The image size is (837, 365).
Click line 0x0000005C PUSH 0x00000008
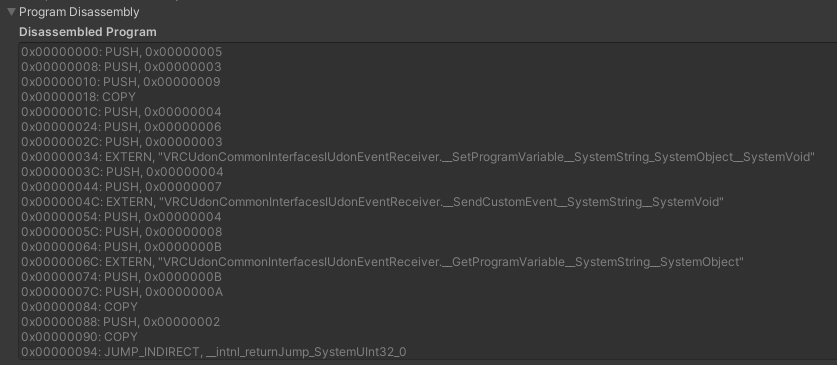(x=122, y=232)
